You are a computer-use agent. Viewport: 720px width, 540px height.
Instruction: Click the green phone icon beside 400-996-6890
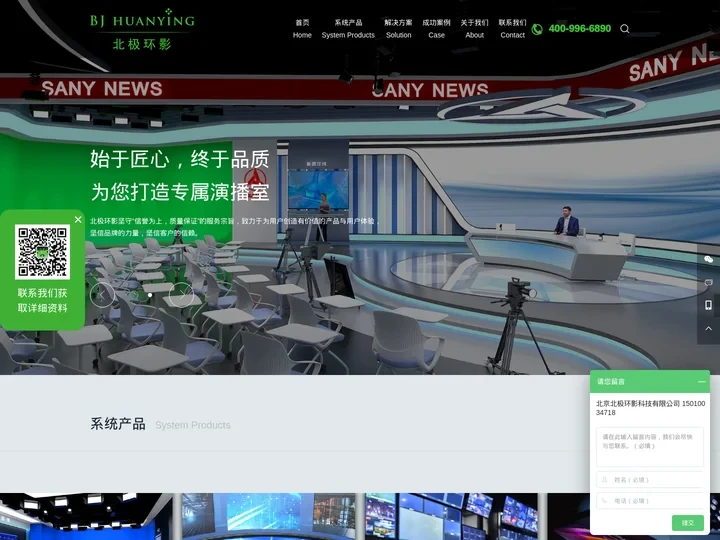[537, 29]
